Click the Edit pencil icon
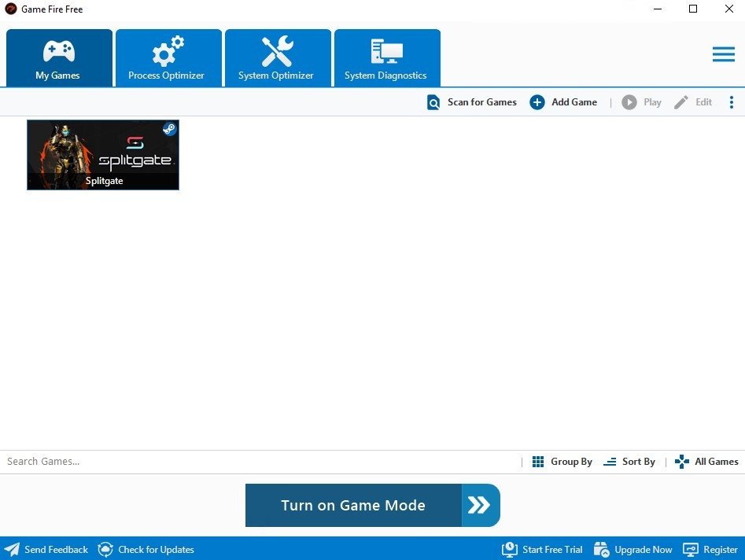 pyautogui.click(x=680, y=102)
